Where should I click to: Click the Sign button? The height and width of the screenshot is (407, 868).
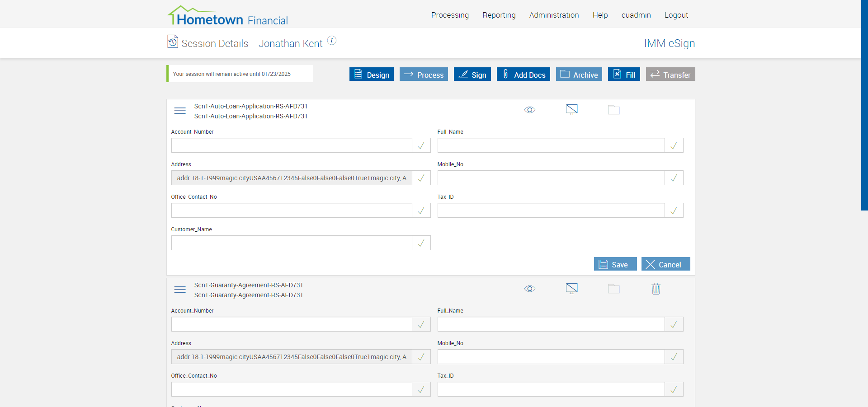tap(472, 74)
